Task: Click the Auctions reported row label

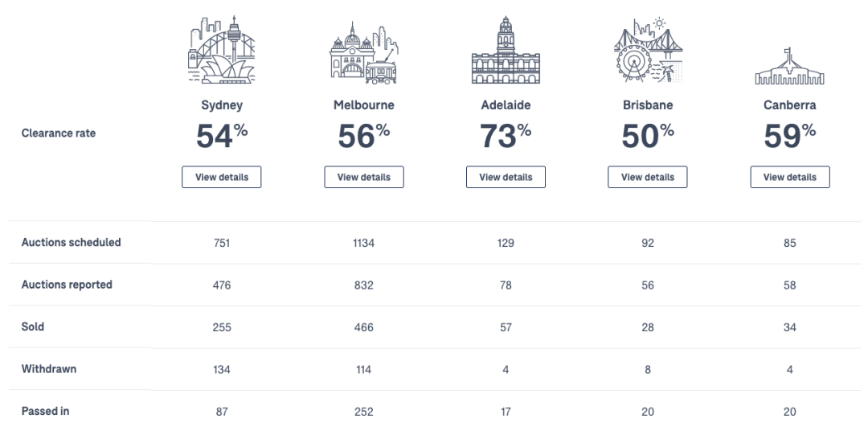Action: pyautogui.click(x=67, y=285)
